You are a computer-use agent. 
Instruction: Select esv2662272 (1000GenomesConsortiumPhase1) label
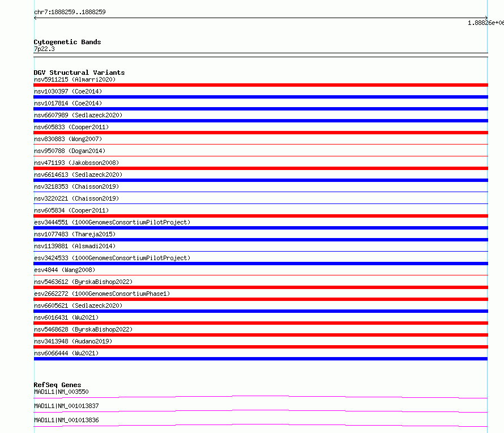(102, 294)
